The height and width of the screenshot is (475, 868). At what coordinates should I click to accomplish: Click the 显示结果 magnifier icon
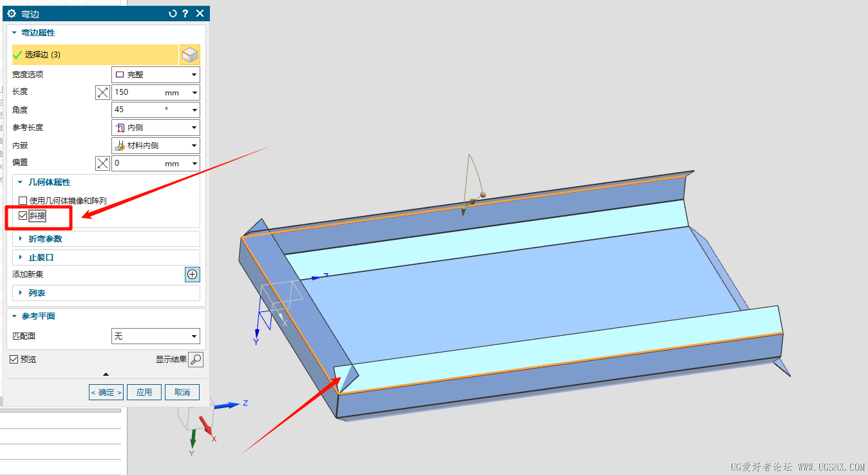point(196,360)
